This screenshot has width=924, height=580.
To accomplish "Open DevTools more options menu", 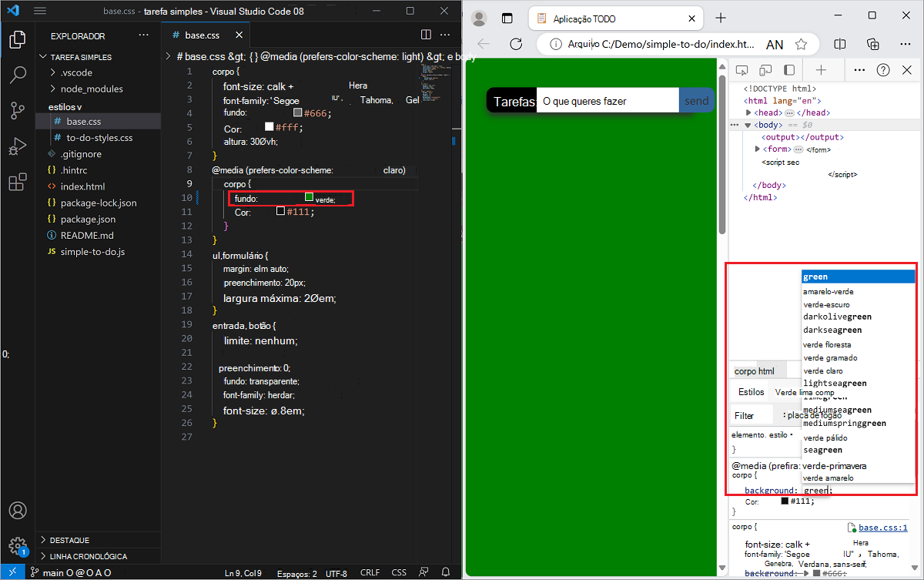I will [859, 69].
